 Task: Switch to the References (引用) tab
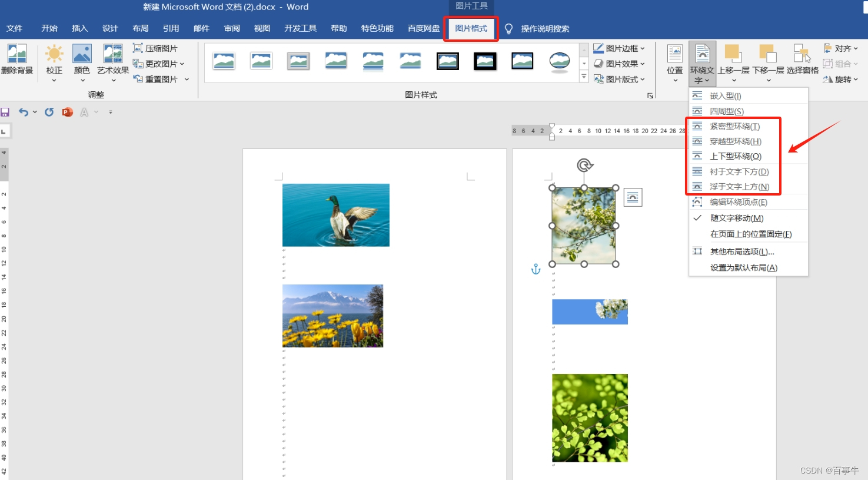171,28
